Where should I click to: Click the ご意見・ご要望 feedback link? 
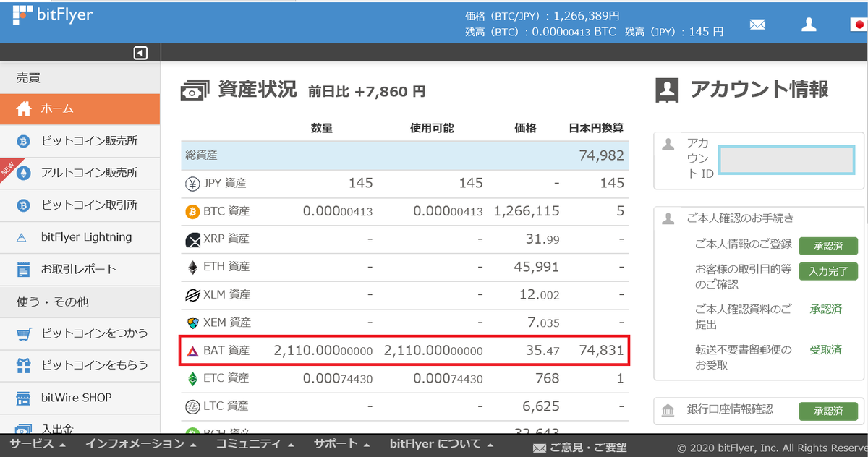pos(579,448)
